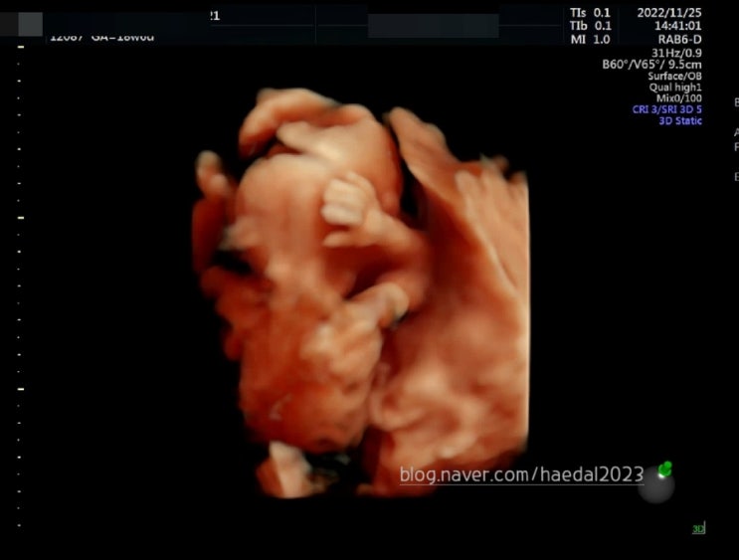Click the probe name 'RAB6-D'
Image resolution: width=739 pixels, height=560 pixels.
pyautogui.click(x=679, y=39)
